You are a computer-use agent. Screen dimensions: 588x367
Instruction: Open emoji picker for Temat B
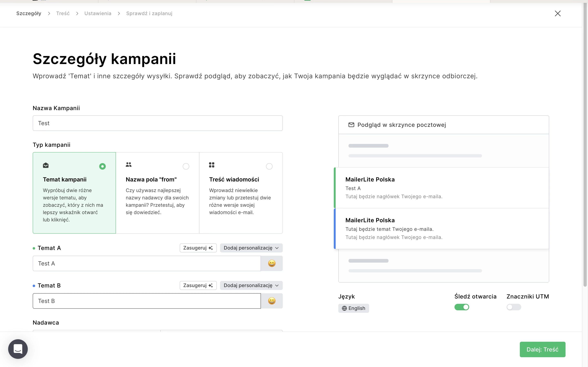coord(271,301)
